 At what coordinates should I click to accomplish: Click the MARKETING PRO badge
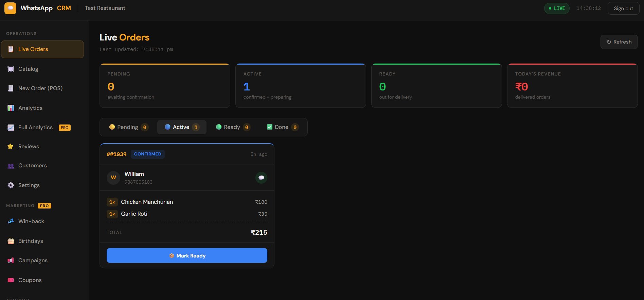(x=44, y=206)
